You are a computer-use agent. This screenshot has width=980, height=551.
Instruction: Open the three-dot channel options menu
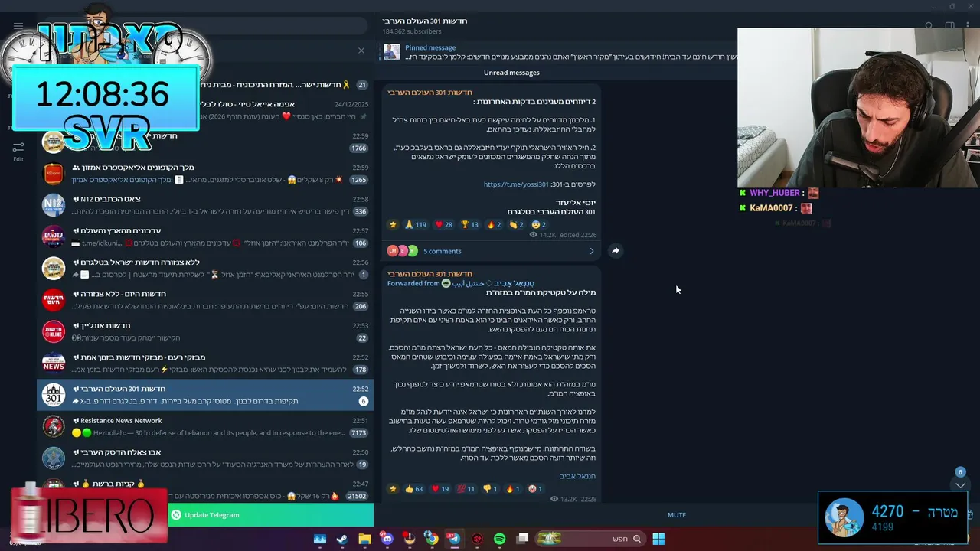pyautogui.click(x=969, y=25)
